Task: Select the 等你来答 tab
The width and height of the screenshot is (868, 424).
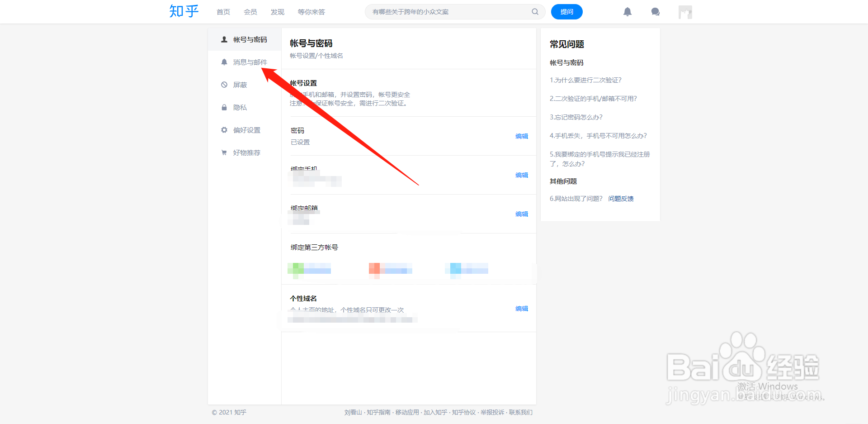Action: pos(311,12)
